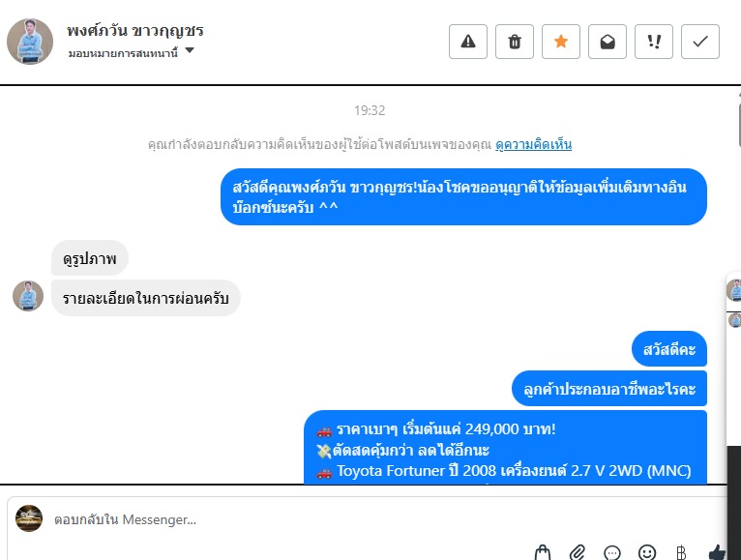Open the ดูความคิดเห็น comment link

tap(534, 144)
